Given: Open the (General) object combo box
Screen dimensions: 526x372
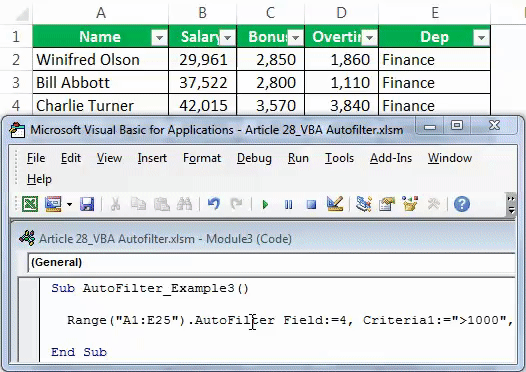Looking at the screenshot, I should (271, 262).
